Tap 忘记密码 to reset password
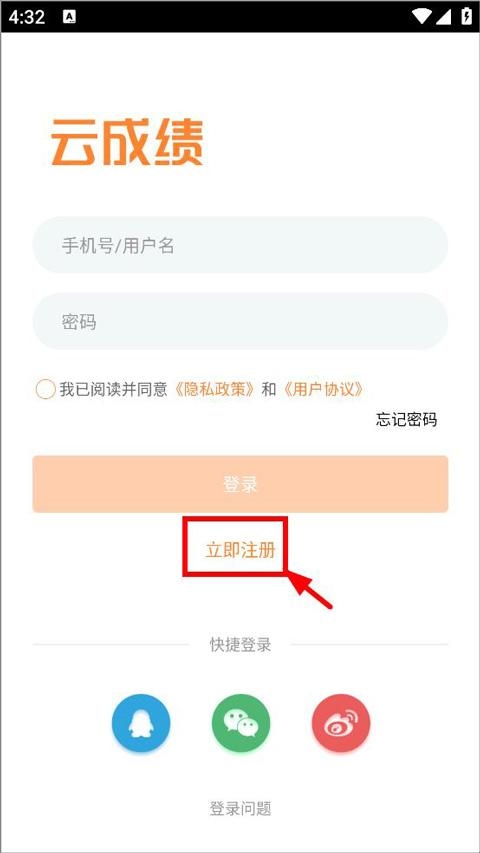480x853 pixels. [406, 419]
